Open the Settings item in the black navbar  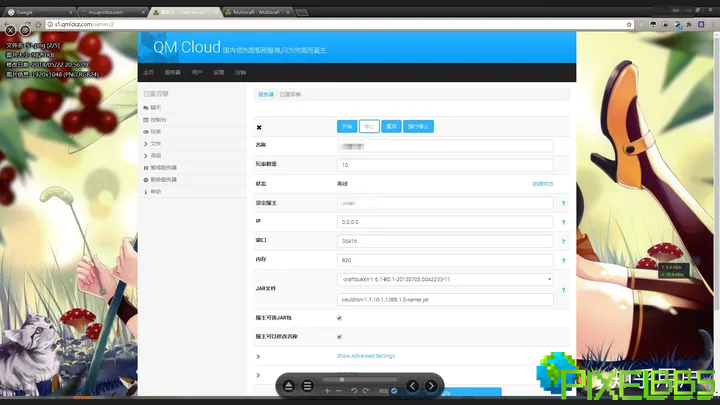[219, 73]
